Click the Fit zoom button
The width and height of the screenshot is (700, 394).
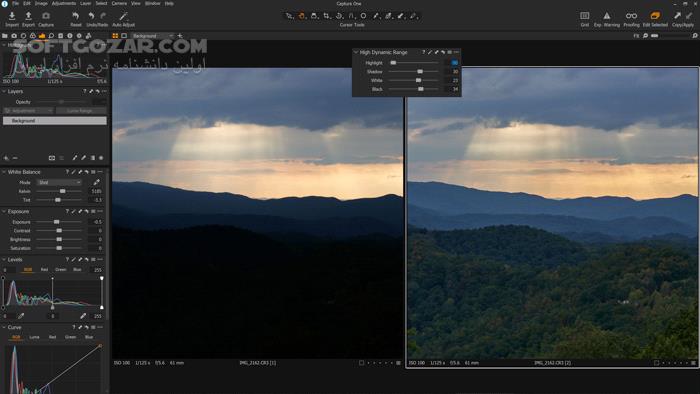click(x=636, y=36)
